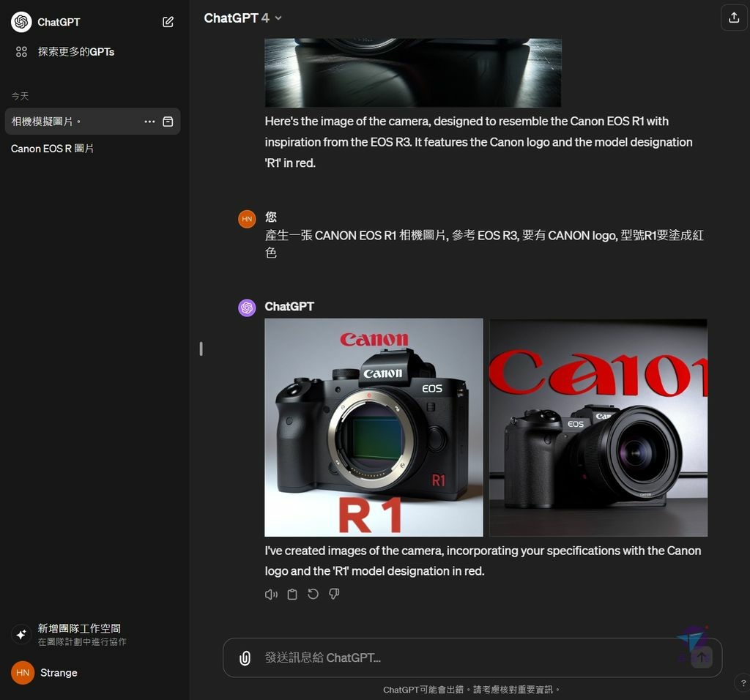This screenshot has height=700, width=750.
Task: Regenerate the response
Action: tap(313, 595)
